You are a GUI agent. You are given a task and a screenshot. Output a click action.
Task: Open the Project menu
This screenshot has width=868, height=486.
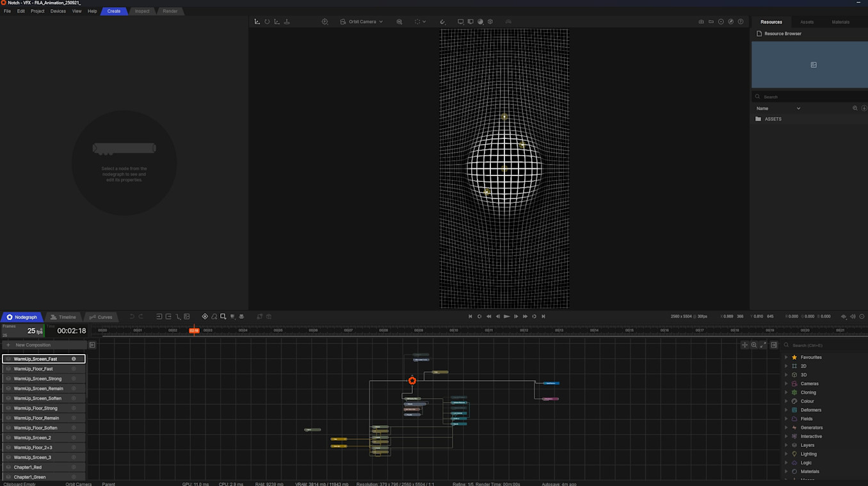(38, 11)
